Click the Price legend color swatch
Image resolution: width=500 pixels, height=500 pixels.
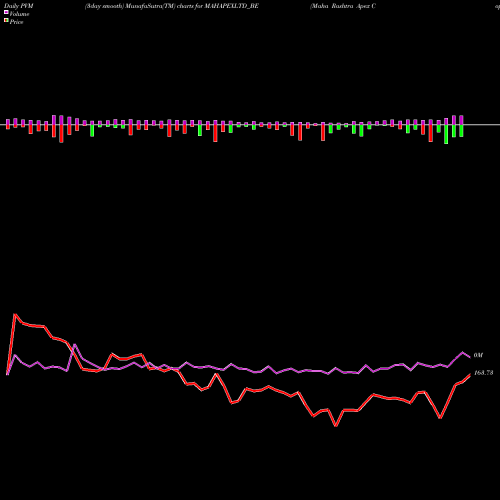6,21
